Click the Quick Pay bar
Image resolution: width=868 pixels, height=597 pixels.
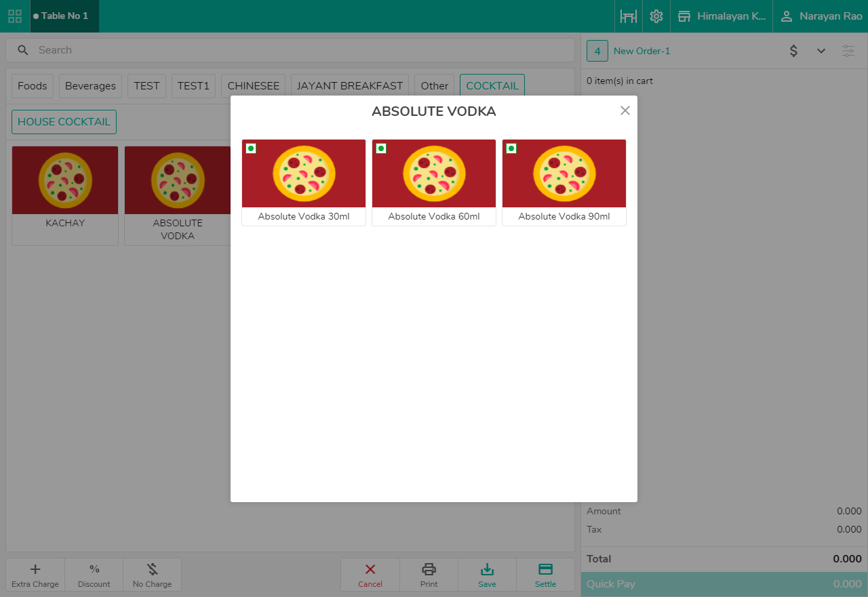(x=724, y=584)
